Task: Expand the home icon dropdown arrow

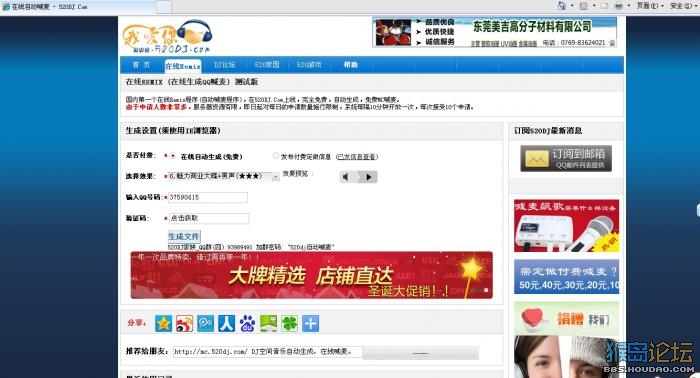Action: (572, 6)
